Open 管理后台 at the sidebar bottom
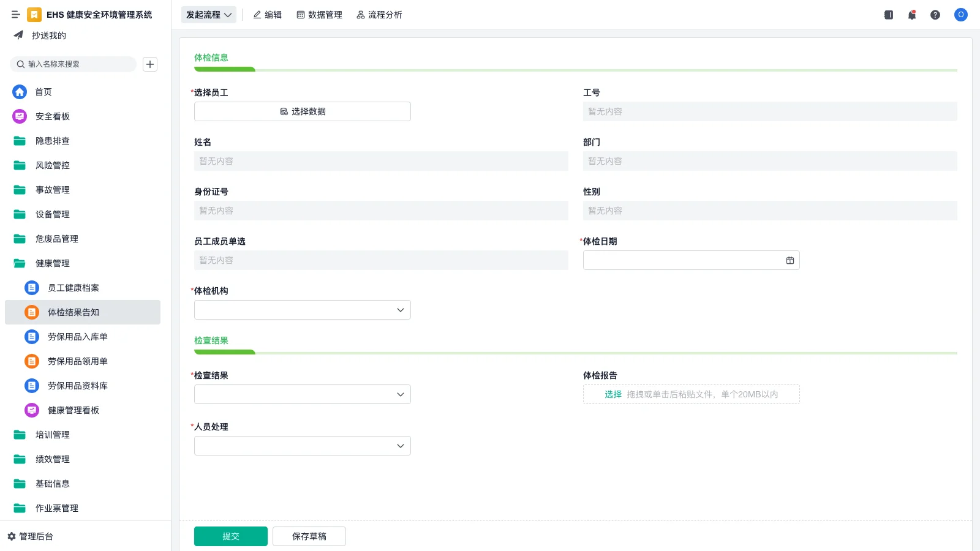Image resolution: width=980 pixels, height=551 pixels. (x=34, y=536)
